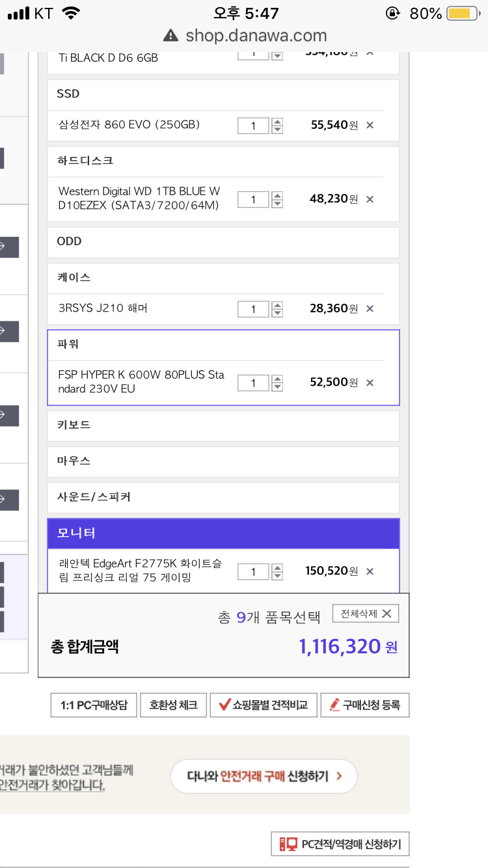Open the 마우스 category
The height and width of the screenshot is (868, 488).
(223, 461)
